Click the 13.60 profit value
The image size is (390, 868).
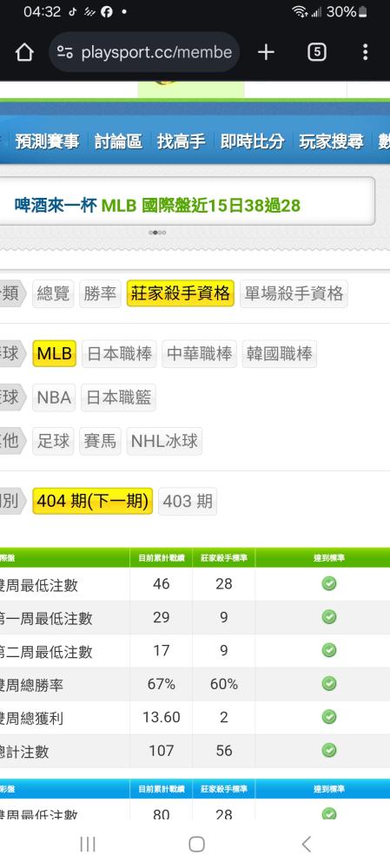click(x=162, y=718)
